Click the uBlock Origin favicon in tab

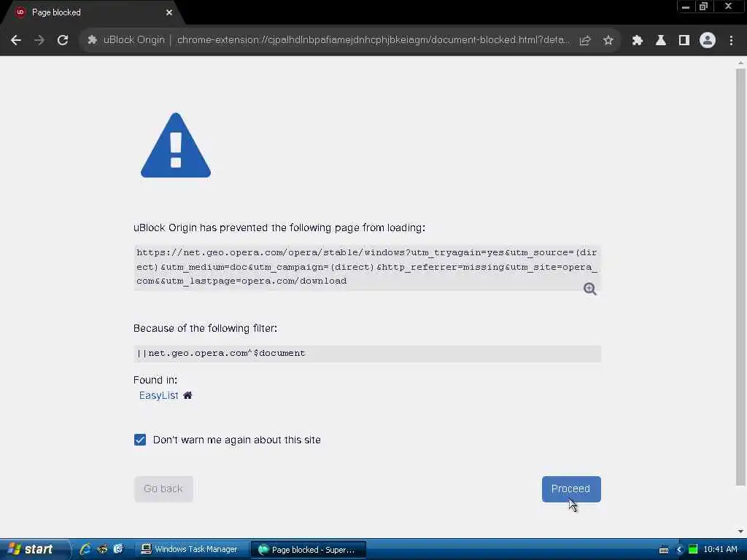click(x=20, y=12)
